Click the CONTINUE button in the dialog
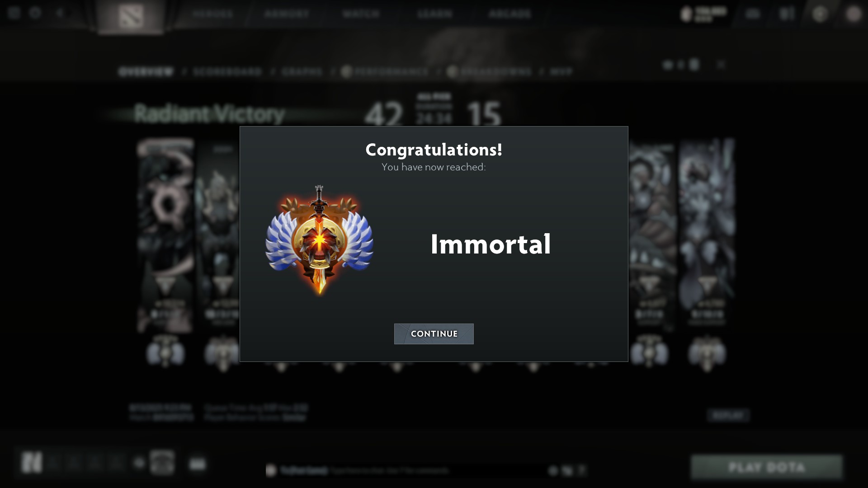Screen dimensions: 868x488 pyautogui.click(x=434, y=334)
